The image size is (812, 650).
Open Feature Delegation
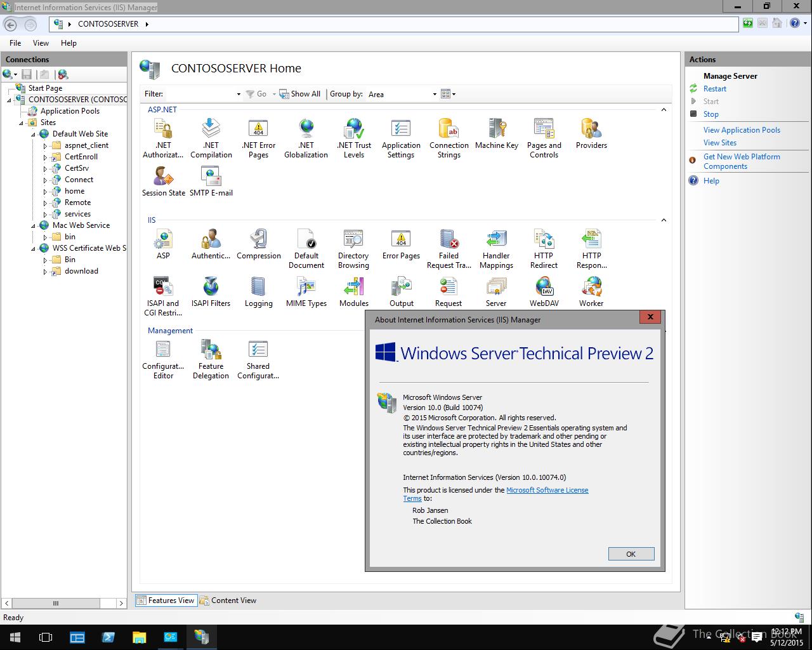(211, 359)
